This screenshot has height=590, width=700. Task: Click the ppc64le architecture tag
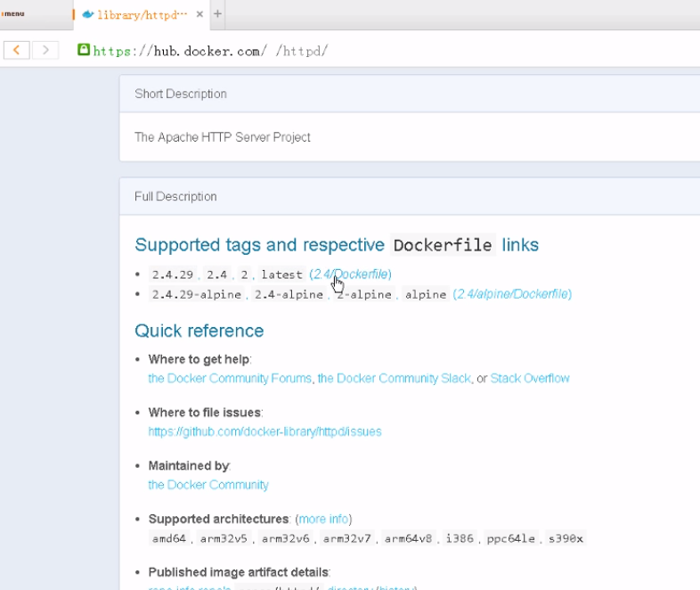[x=510, y=538]
